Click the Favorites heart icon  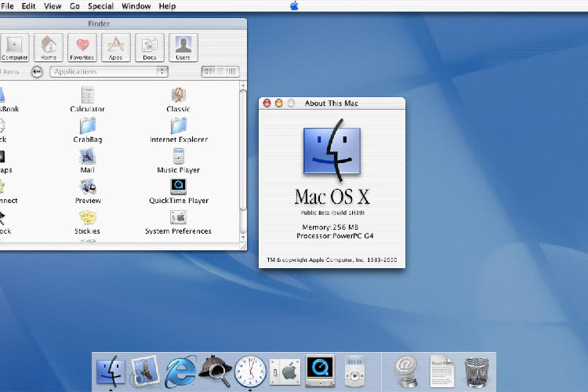[x=82, y=47]
